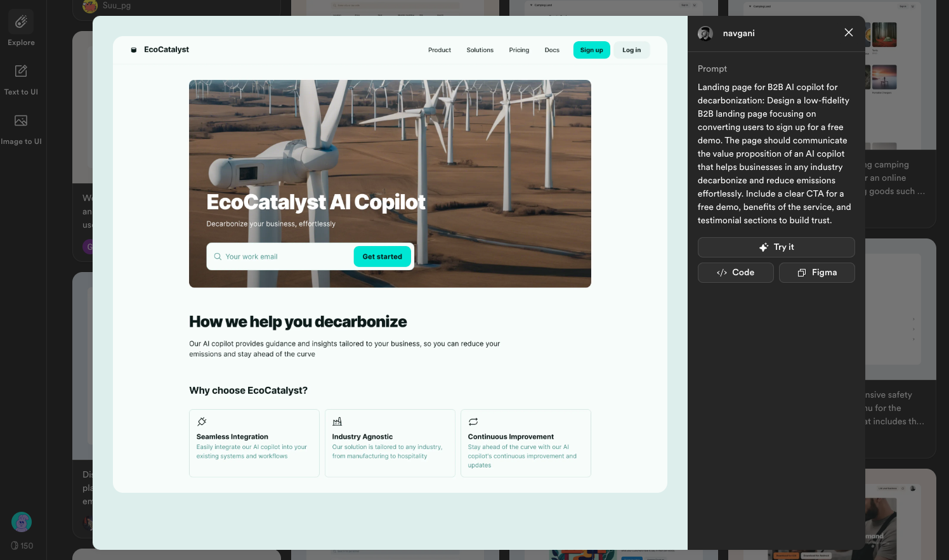Viewport: 949px width, 560px height.
Task: Click the Sign up button
Action: point(592,50)
